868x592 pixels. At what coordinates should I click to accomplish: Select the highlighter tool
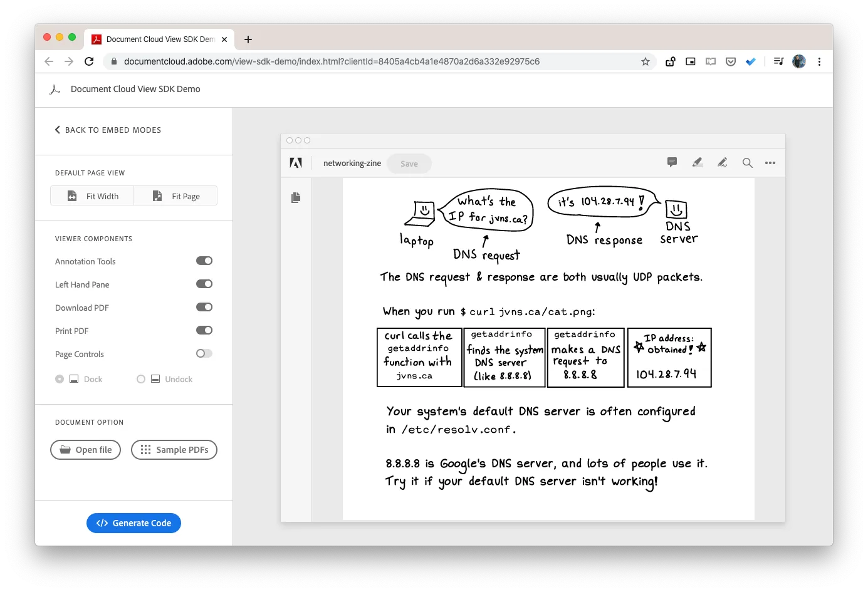[x=698, y=162]
